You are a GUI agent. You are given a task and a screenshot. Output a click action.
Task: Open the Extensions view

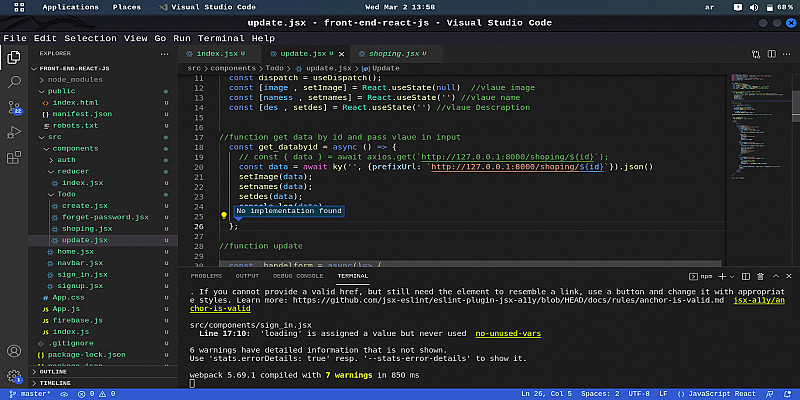(14, 158)
